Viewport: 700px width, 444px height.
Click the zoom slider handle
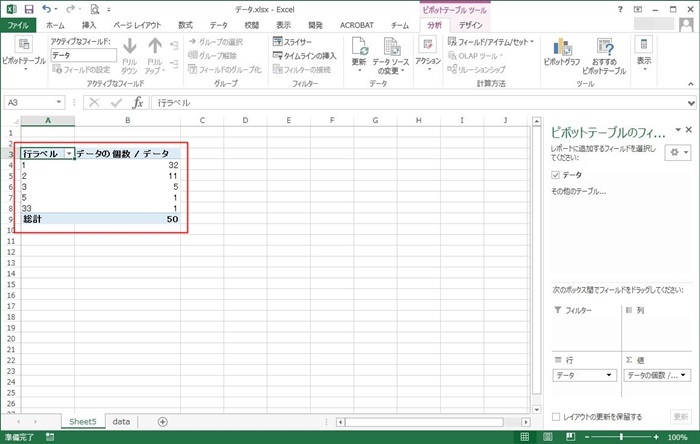point(621,437)
